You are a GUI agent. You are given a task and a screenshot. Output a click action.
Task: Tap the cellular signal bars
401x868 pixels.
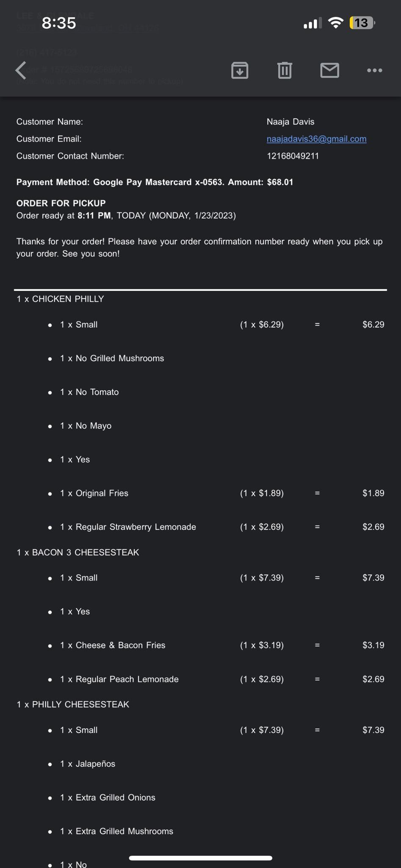point(313,23)
